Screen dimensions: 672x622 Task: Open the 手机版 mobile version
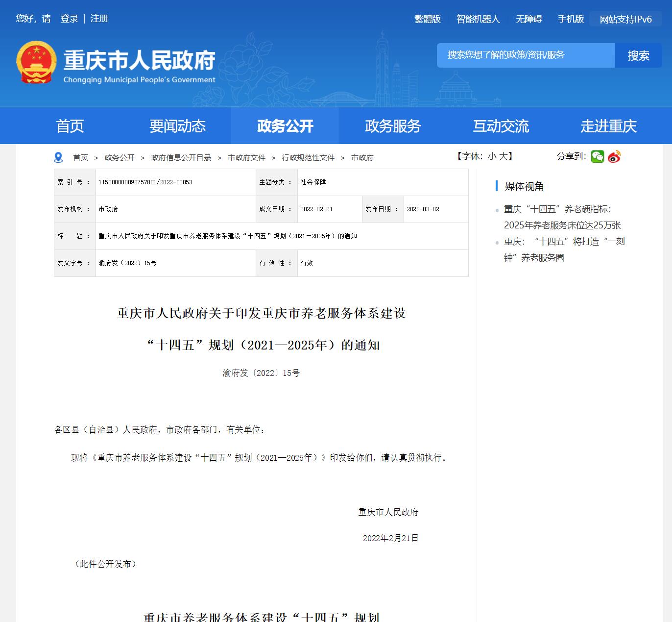[570, 19]
